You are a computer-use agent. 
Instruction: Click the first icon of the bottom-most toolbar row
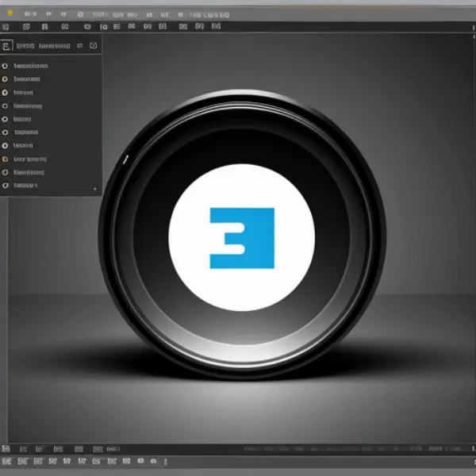click(6, 462)
